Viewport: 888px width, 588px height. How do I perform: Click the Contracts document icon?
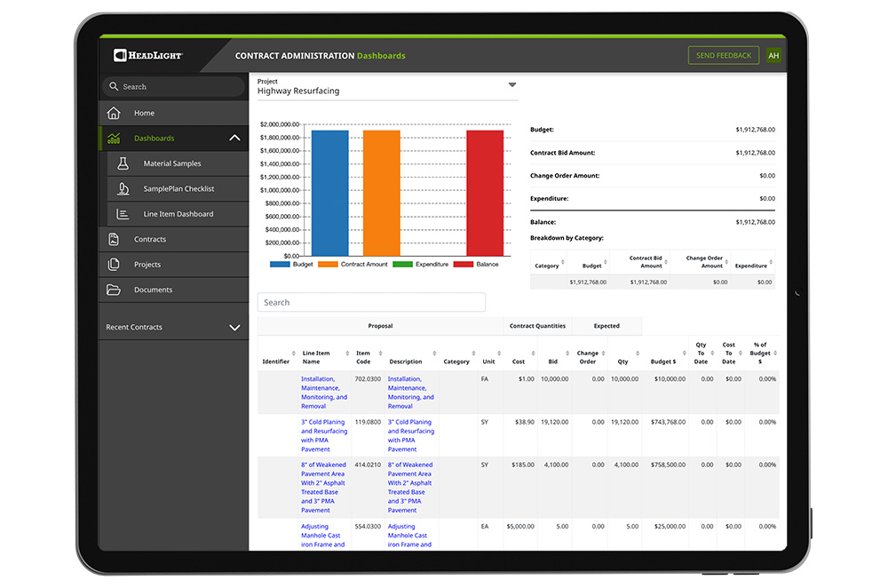114,239
